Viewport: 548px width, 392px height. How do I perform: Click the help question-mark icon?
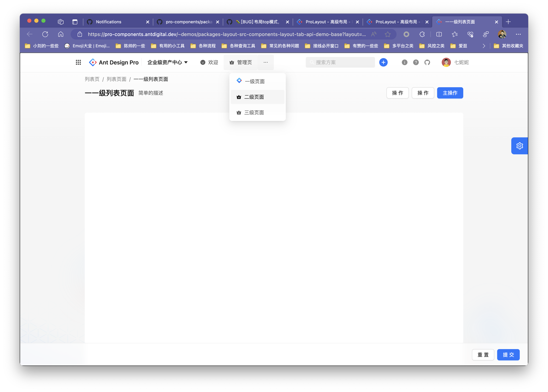(x=416, y=62)
